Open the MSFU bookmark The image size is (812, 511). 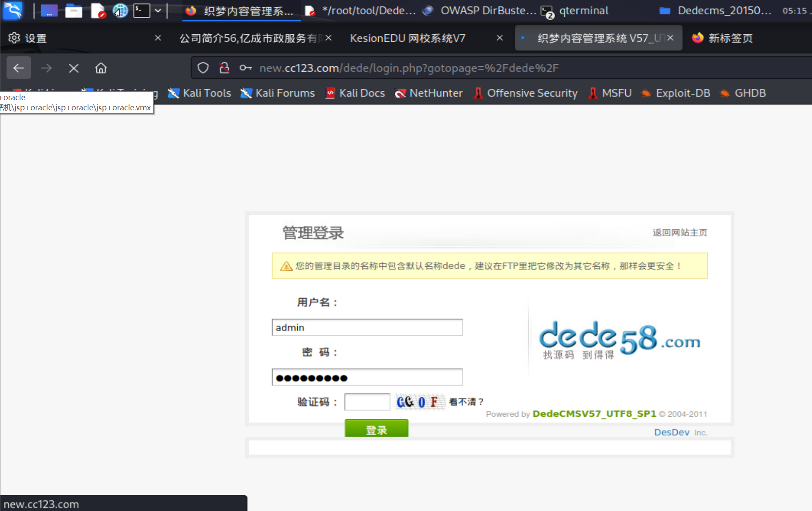tap(610, 93)
